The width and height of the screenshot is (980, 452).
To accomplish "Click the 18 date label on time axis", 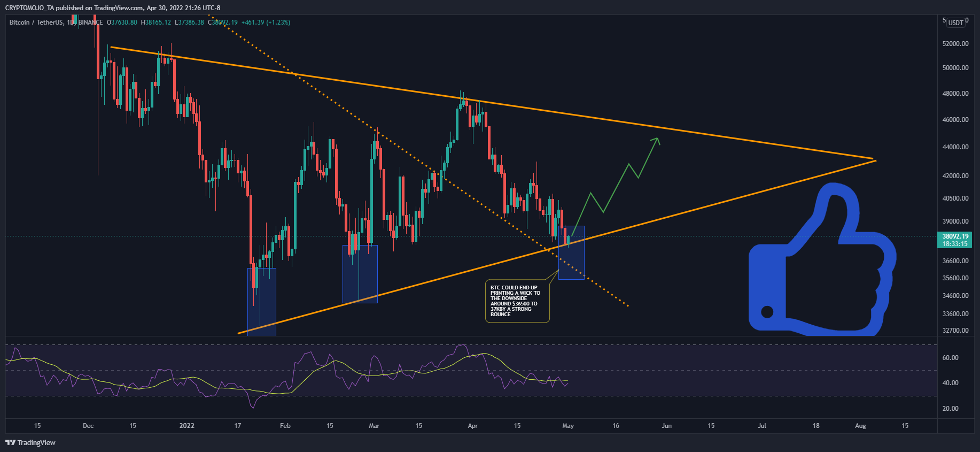I will (816, 426).
